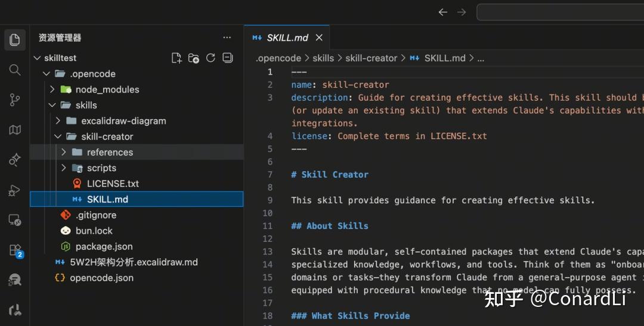
Task: Open the Explorer view in activity bar
Action: click(x=15, y=39)
